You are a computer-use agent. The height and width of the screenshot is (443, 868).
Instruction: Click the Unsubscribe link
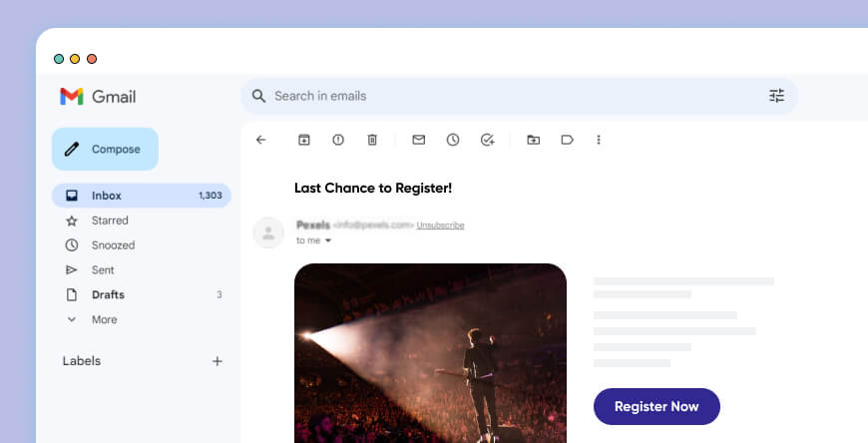point(441,224)
